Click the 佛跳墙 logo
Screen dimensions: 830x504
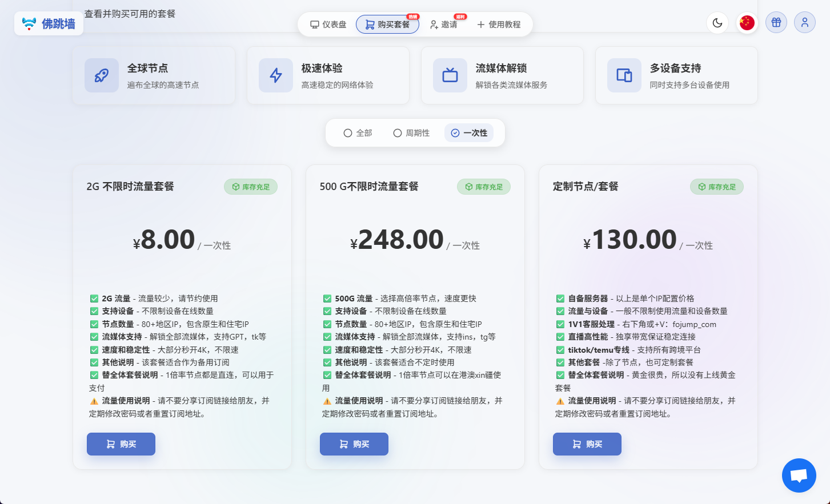click(x=49, y=23)
